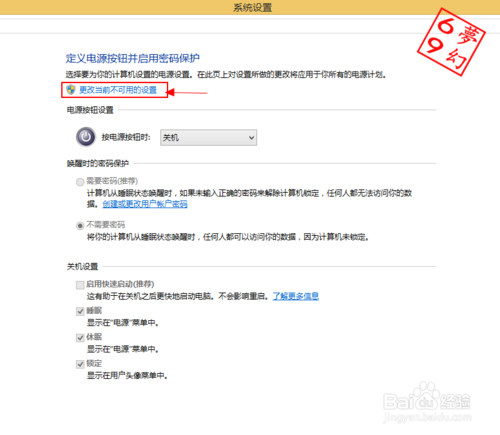The image size is (500, 435).
Task: Toggle the 锁定 checkbox
Action: pos(80,364)
